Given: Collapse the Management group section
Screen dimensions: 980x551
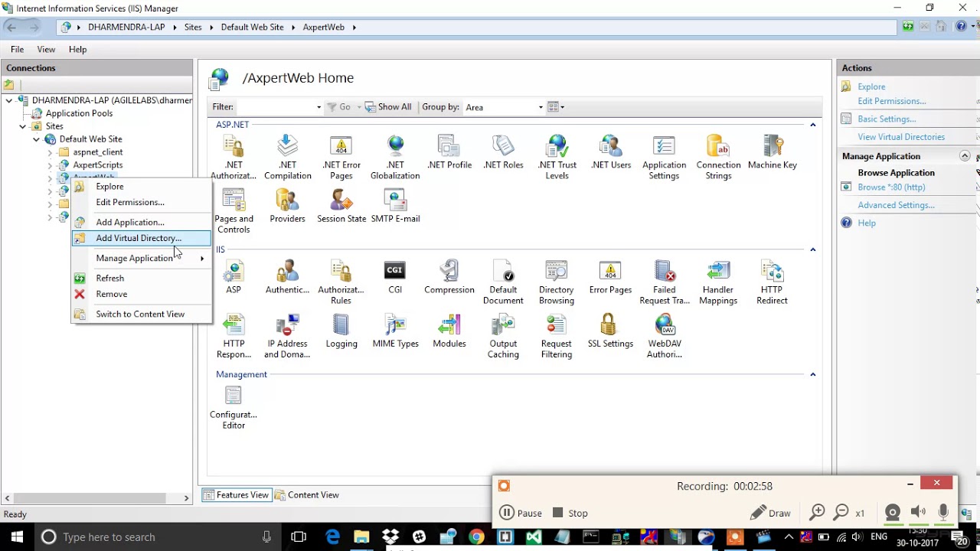Looking at the screenshot, I should tap(813, 374).
